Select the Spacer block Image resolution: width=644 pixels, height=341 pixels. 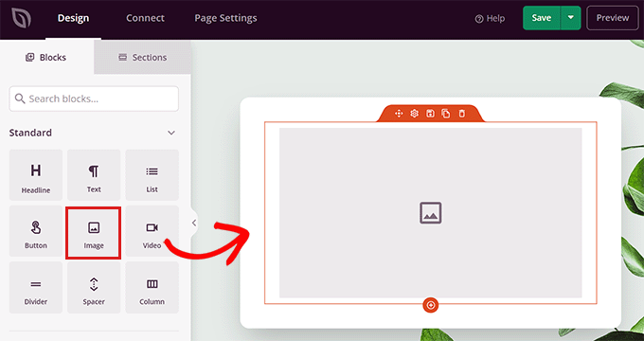pyautogui.click(x=94, y=288)
